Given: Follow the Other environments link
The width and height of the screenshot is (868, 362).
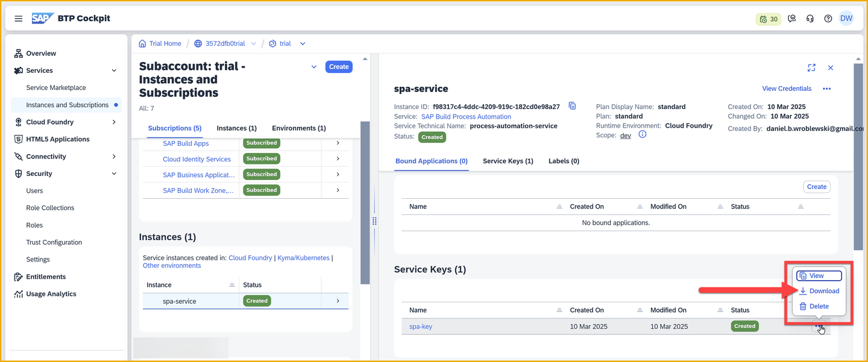Looking at the screenshot, I should tap(172, 266).
